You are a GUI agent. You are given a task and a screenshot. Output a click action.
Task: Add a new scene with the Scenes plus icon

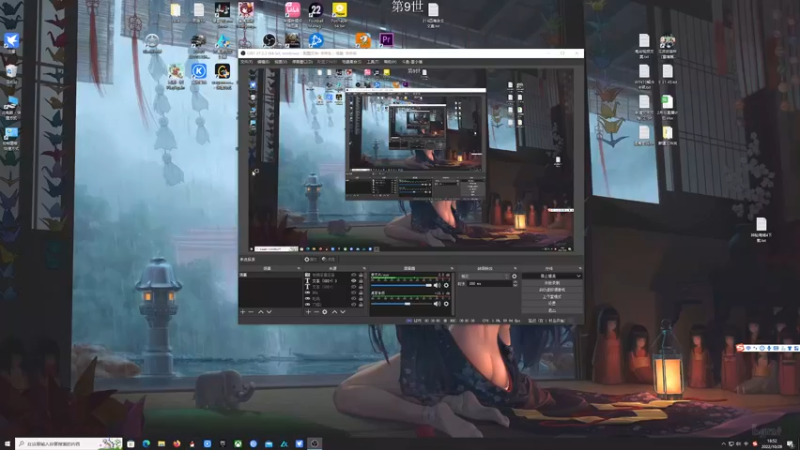click(242, 312)
